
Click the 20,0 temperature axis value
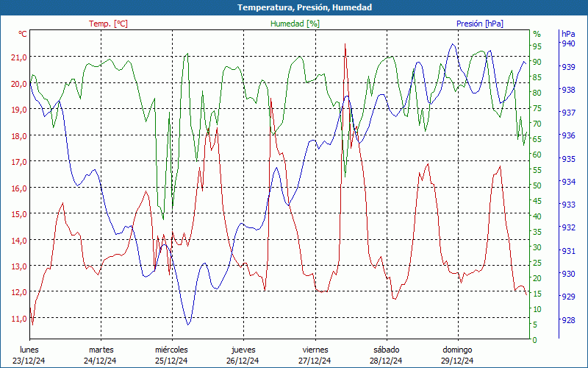click(x=19, y=83)
